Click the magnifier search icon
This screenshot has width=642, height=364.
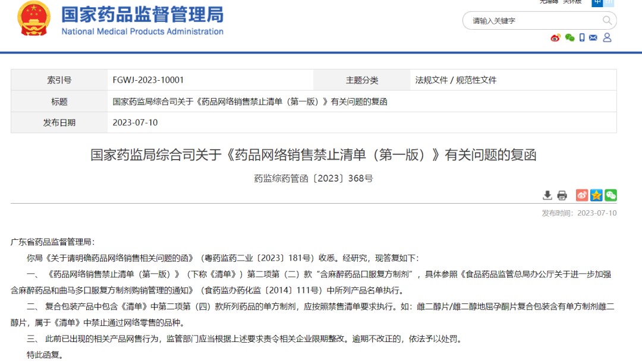[x=607, y=20]
